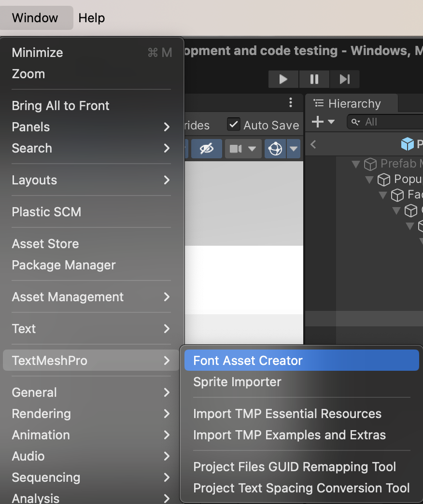Image resolution: width=423 pixels, height=504 pixels.
Task: Click the Hierarchy list icon on tab
Action: point(318,103)
